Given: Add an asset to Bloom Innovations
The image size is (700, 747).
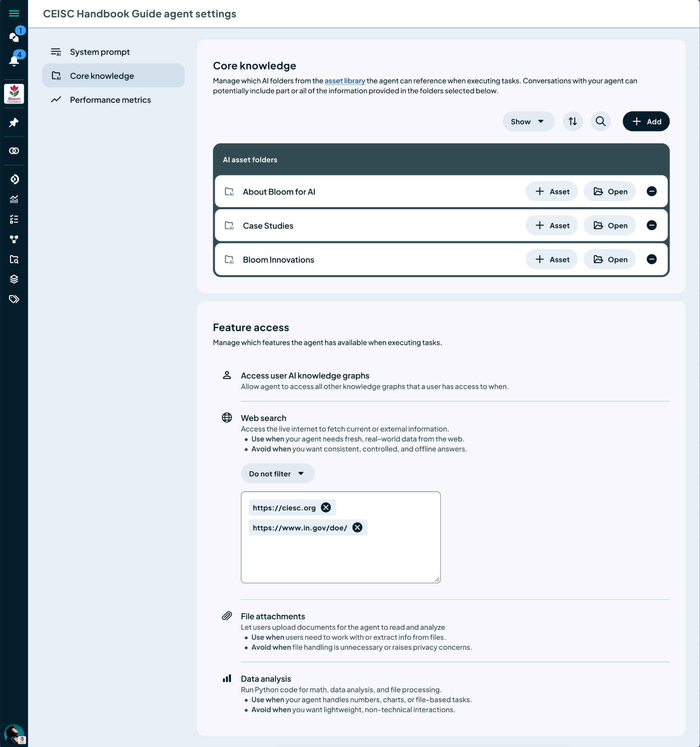Looking at the screenshot, I should [551, 259].
